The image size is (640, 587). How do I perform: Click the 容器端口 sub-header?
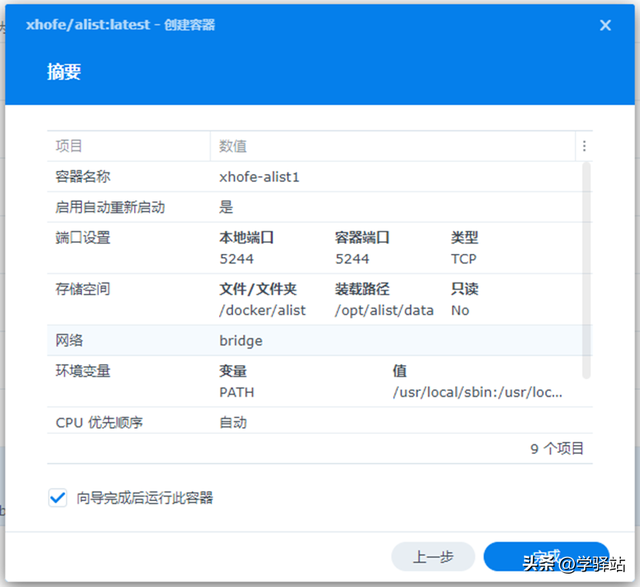[362, 238]
